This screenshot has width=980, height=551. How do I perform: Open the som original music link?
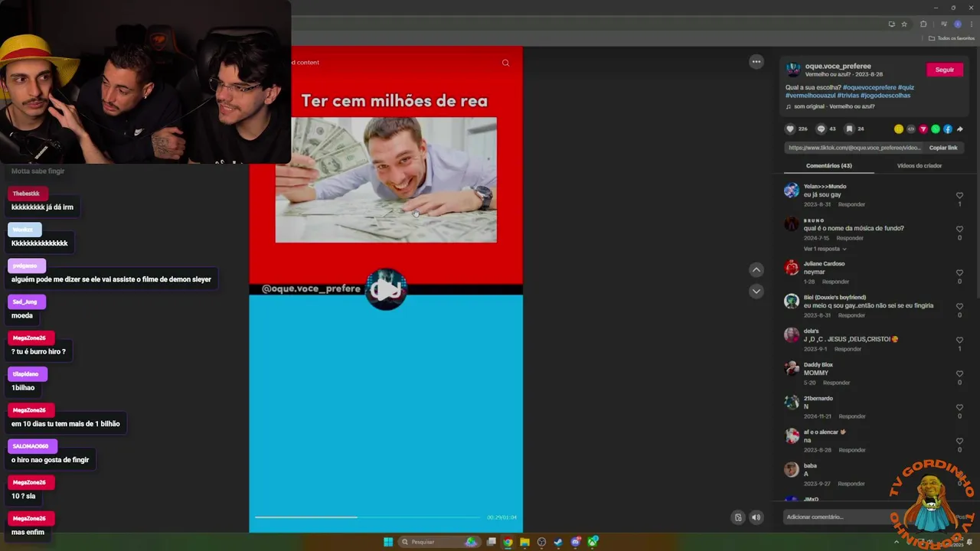(x=830, y=106)
